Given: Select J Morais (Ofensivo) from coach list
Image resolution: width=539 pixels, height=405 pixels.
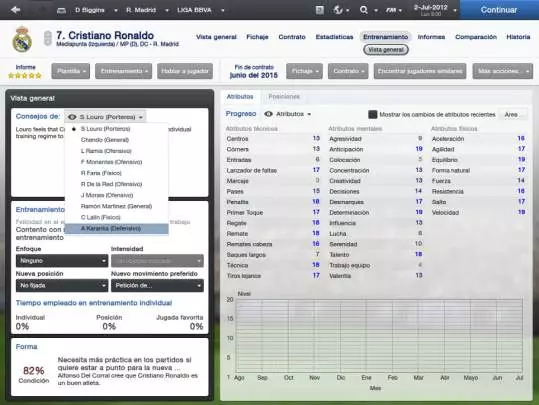Looking at the screenshot, I should tap(117, 195).
